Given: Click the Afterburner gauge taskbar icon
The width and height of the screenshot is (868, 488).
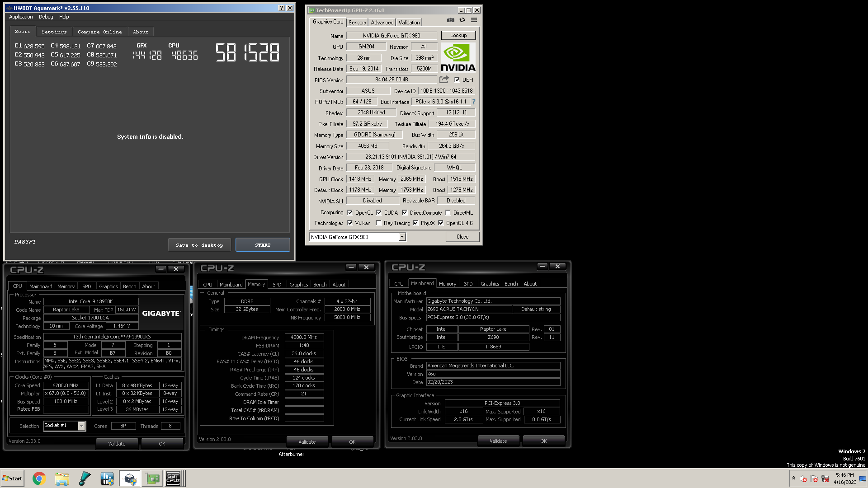Looking at the screenshot, I should coord(130,479).
